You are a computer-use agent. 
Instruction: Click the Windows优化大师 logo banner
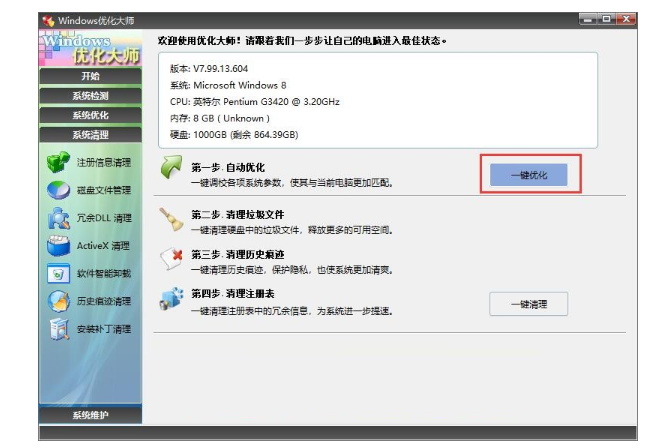coord(90,48)
